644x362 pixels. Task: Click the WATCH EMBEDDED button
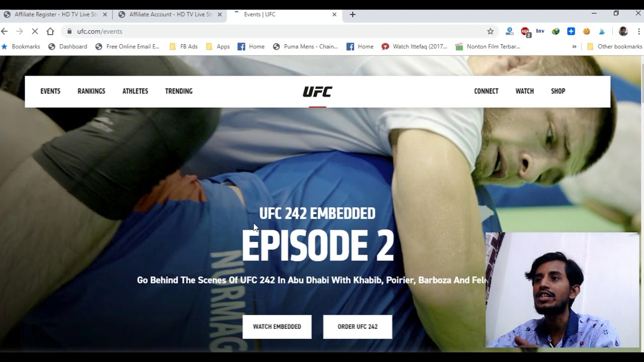(277, 327)
